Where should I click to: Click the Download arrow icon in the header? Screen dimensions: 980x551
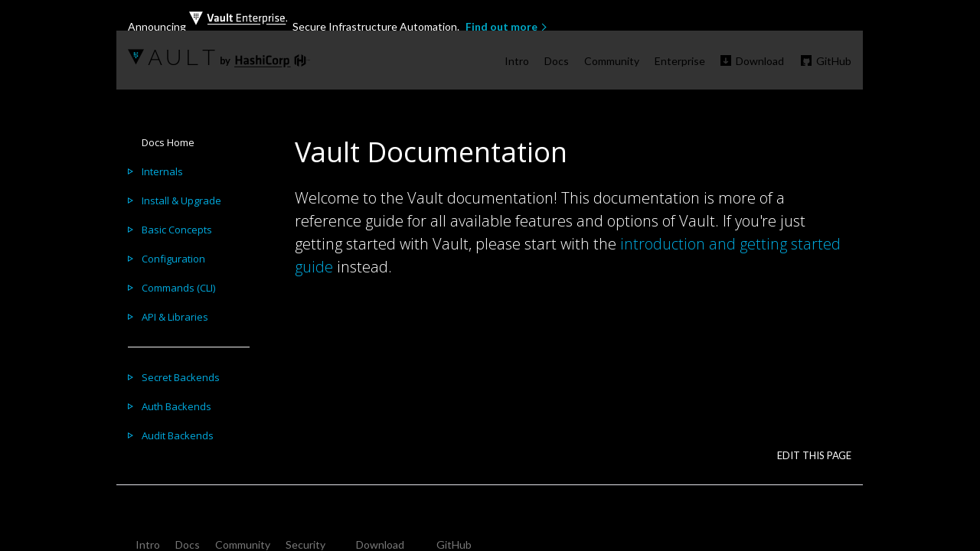[x=726, y=60]
